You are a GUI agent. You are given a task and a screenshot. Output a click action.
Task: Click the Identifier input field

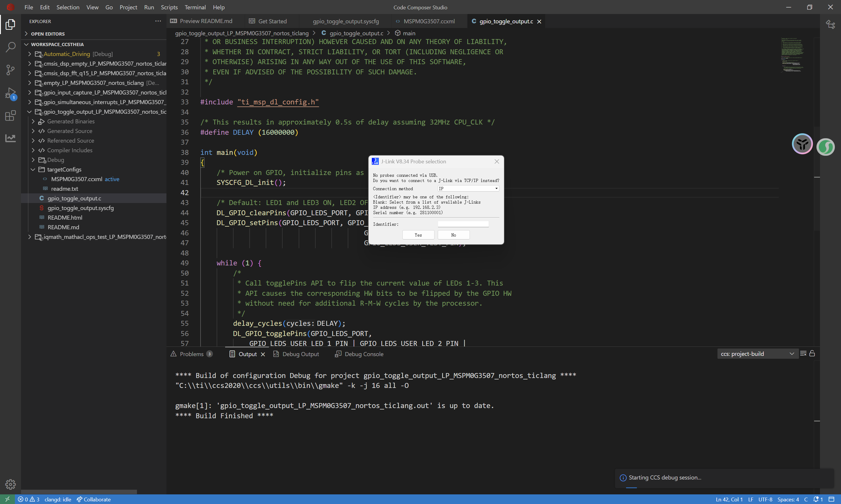click(x=463, y=224)
